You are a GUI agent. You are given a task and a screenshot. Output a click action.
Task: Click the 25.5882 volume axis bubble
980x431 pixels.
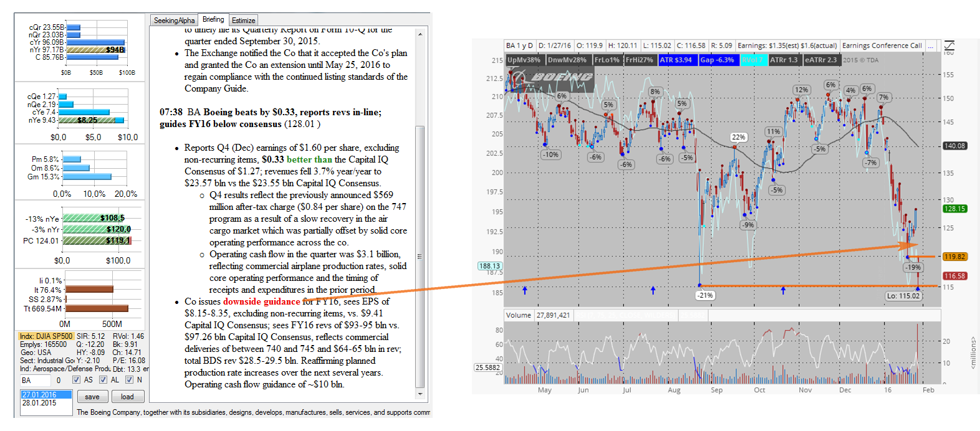(x=488, y=367)
